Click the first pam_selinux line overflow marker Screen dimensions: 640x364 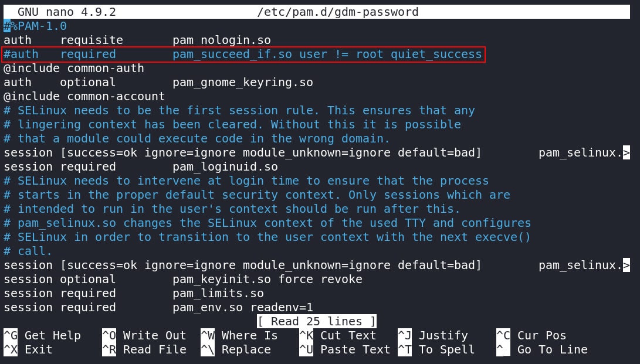coord(626,153)
